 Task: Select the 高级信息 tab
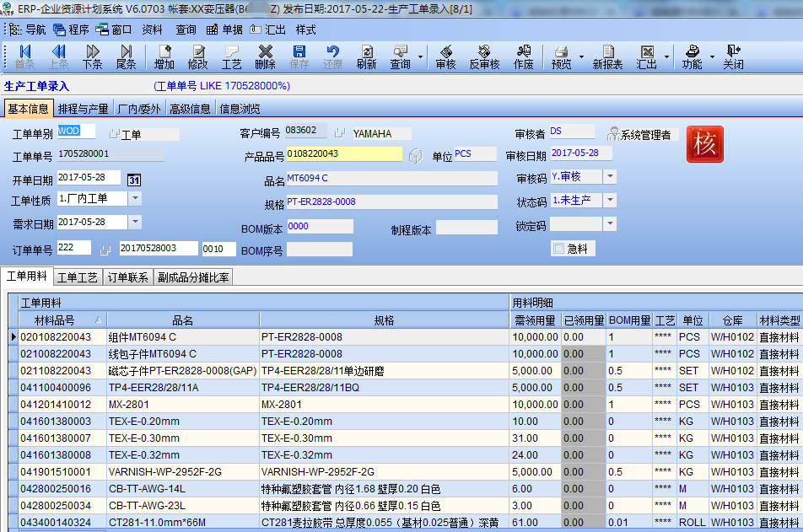[x=190, y=109]
